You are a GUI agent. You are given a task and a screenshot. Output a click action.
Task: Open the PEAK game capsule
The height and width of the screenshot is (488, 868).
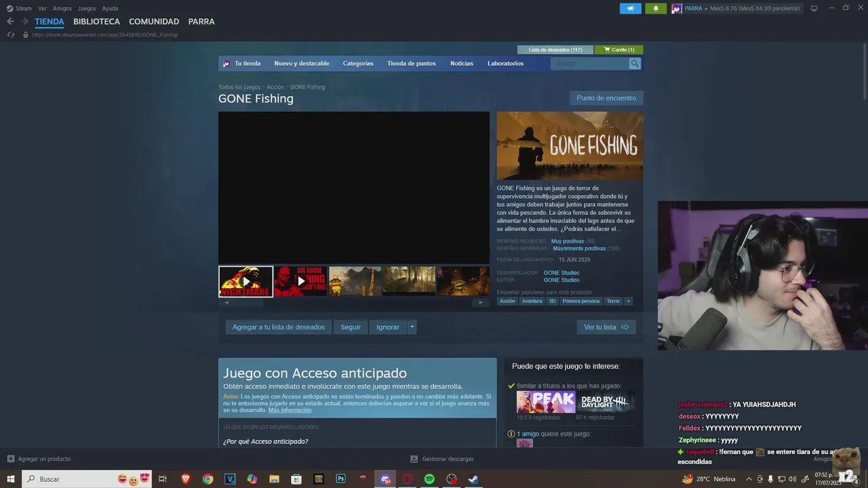(x=546, y=402)
